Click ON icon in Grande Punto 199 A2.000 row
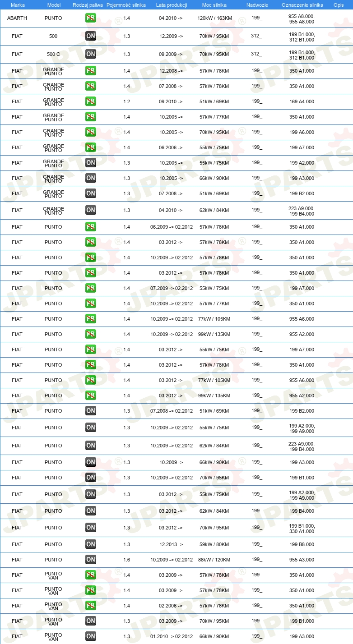Image resolution: width=353 pixels, height=644 pixels. [91, 163]
